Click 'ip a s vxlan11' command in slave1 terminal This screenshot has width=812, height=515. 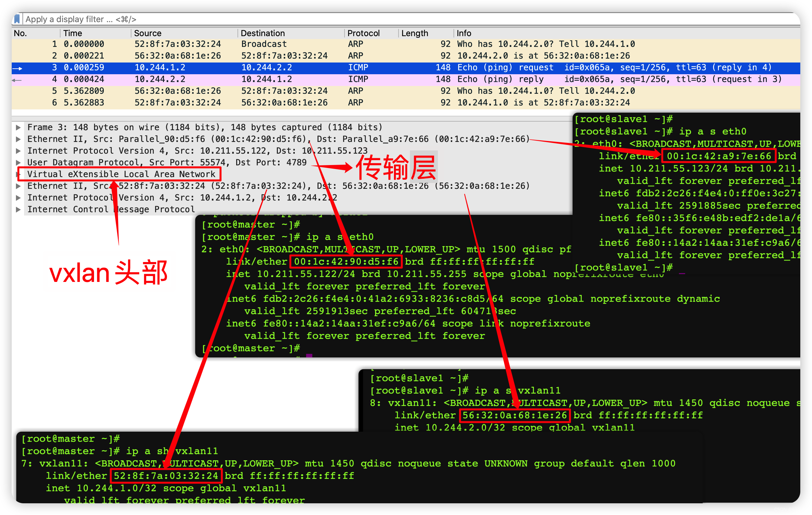[x=518, y=390]
